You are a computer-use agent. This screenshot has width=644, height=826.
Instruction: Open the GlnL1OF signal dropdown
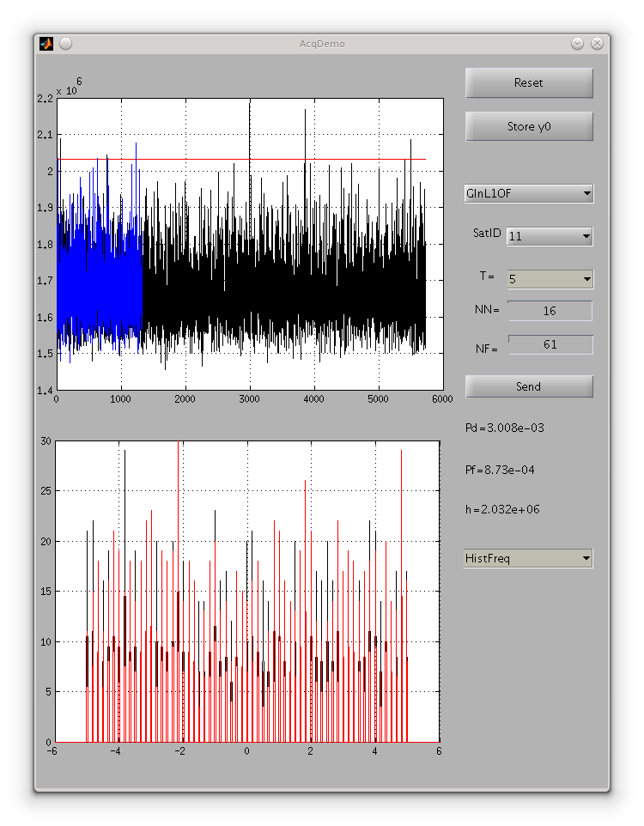(x=529, y=193)
